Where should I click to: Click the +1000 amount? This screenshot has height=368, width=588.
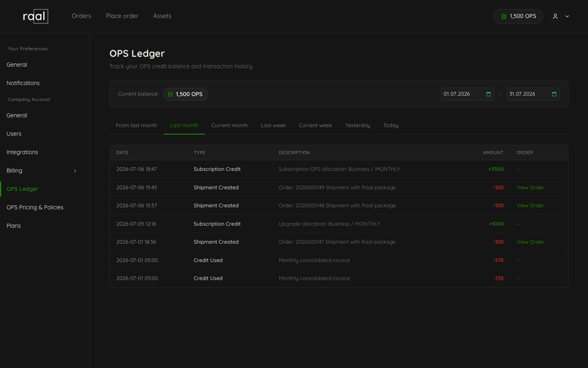click(496, 224)
